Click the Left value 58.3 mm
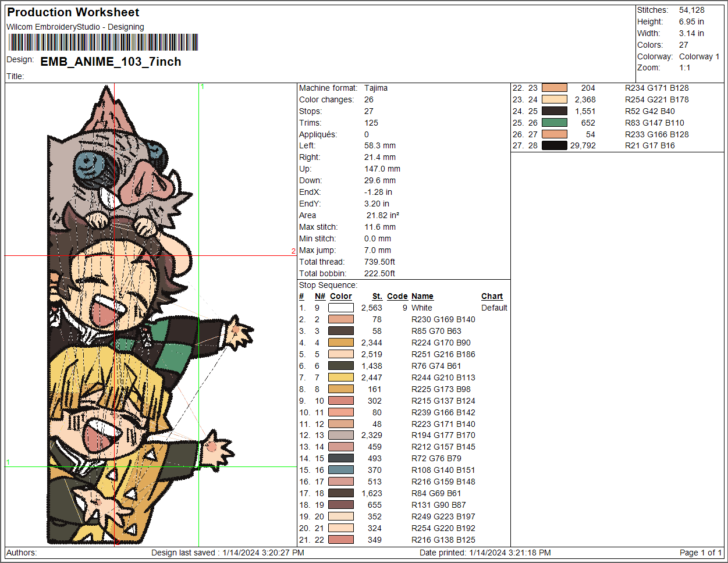Image resolution: width=728 pixels, height=563 pixels. coord(380,145)
